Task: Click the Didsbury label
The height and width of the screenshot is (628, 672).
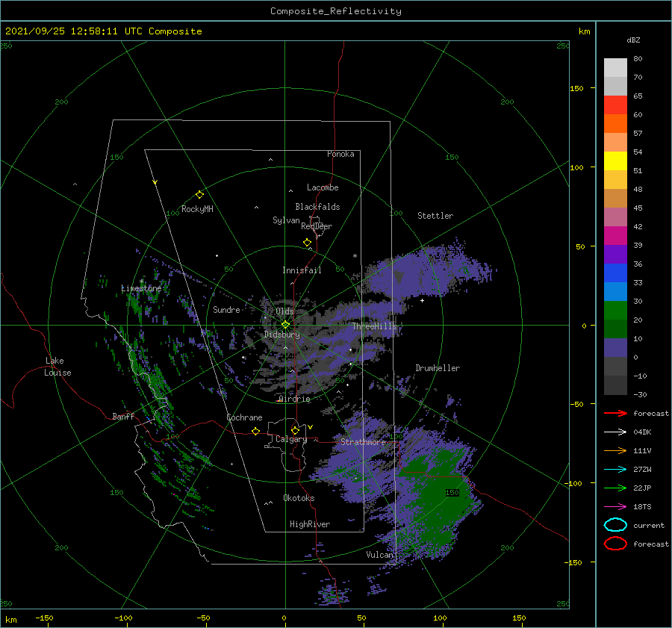Action: [282, 335]
